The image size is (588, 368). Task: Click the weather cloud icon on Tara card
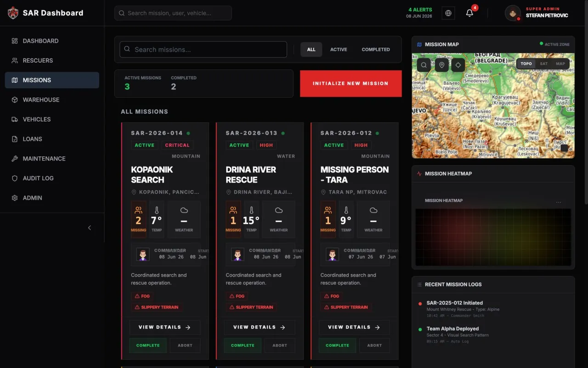(373, 210)
